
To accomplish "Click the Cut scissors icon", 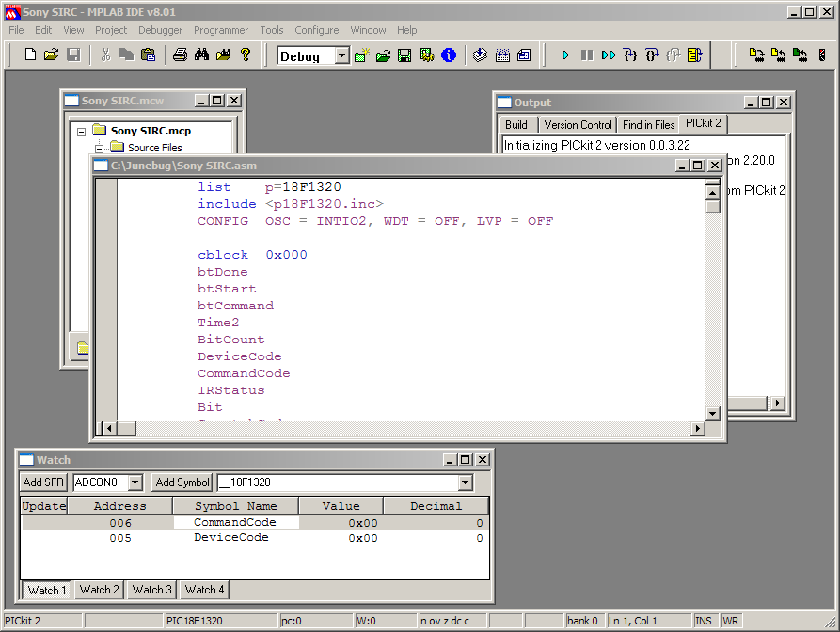I will click(x=105, y=55).
